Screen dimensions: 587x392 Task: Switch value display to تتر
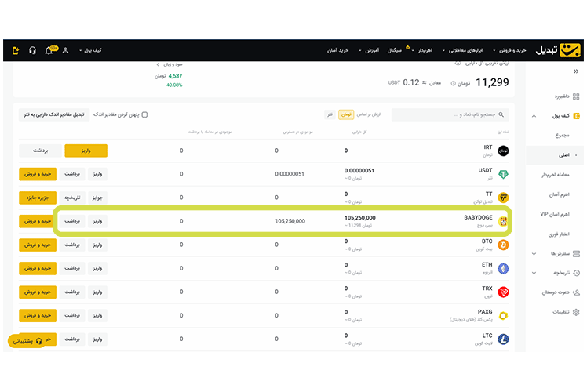point(330,114)
